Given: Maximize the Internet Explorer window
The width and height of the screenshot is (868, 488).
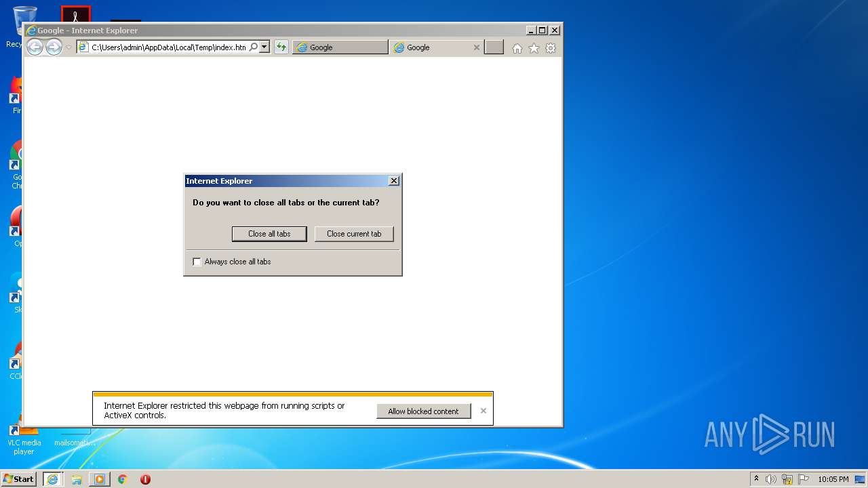Looking at the screenshot, I should (x=542, y=30).
